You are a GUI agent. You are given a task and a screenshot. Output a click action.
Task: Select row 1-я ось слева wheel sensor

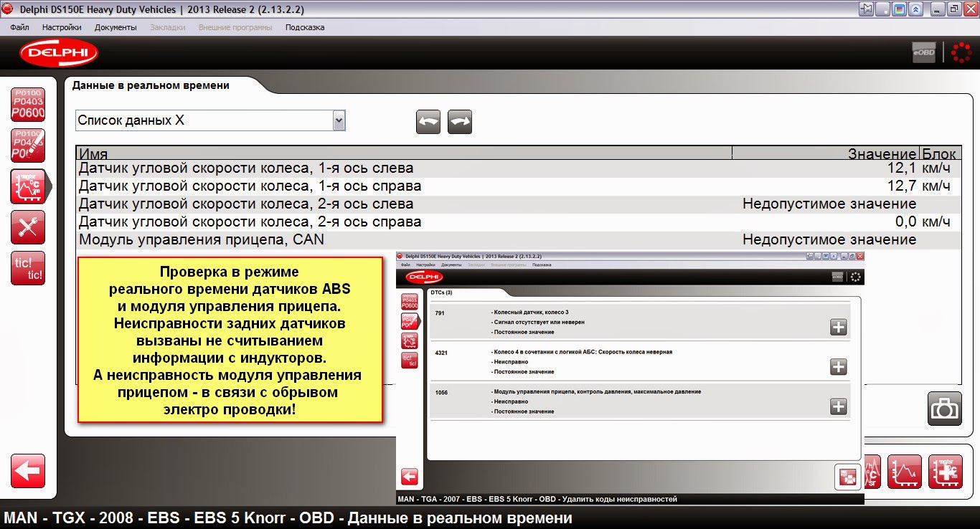(x=518, y=168)
